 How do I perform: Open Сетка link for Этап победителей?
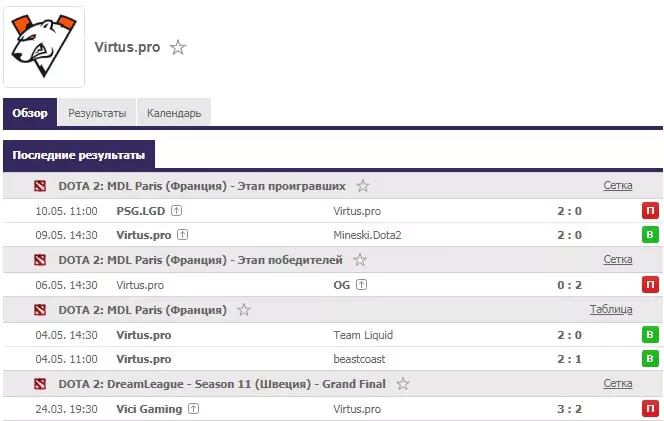point(618,259)
